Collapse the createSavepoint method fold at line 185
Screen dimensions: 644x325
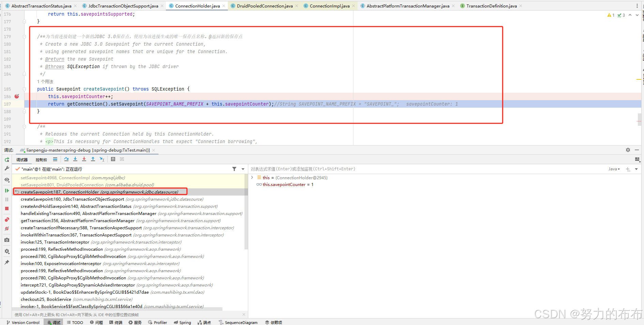click(x=24, y=89)
